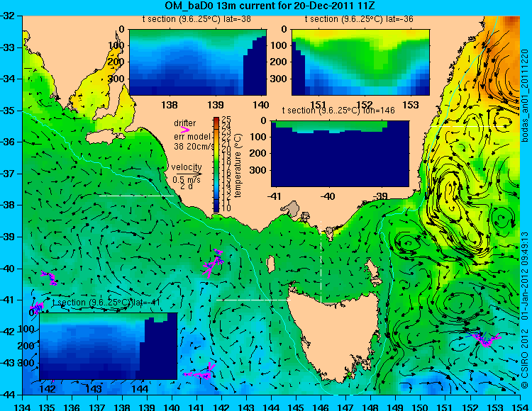Click the "err model" legend text
Image resolution: width=532 pixels, height=411 pixels.
pos(192,137)
